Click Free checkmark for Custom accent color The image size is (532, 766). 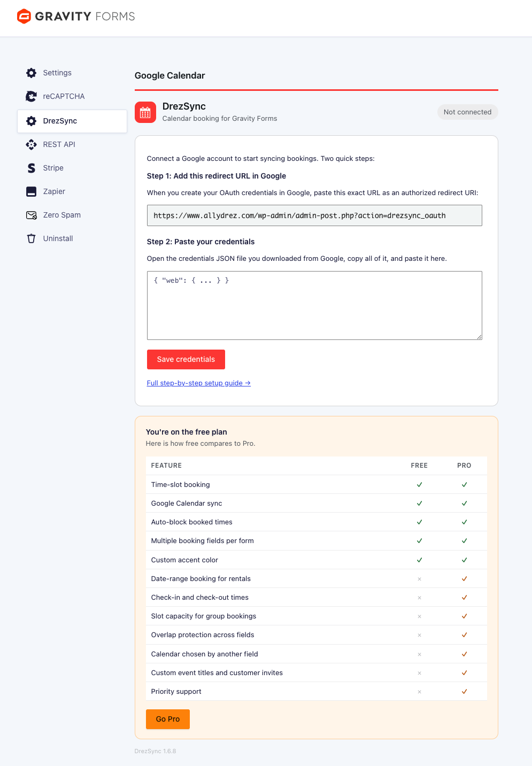(x=419, y=560)
